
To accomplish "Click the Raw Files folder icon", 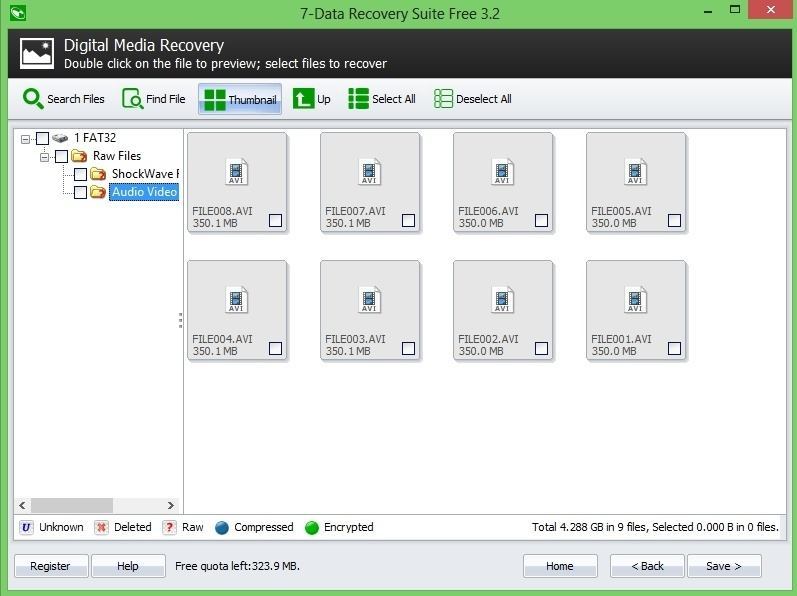I will click(x=79, y=155).
